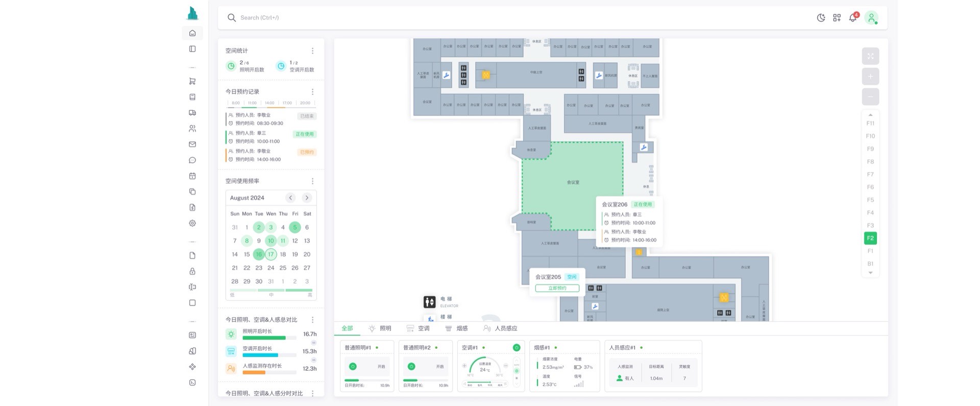The height and width of the screenshot is (406, 980).
Task: Open the calendar icon in sidebar
Action: point(192,176)
